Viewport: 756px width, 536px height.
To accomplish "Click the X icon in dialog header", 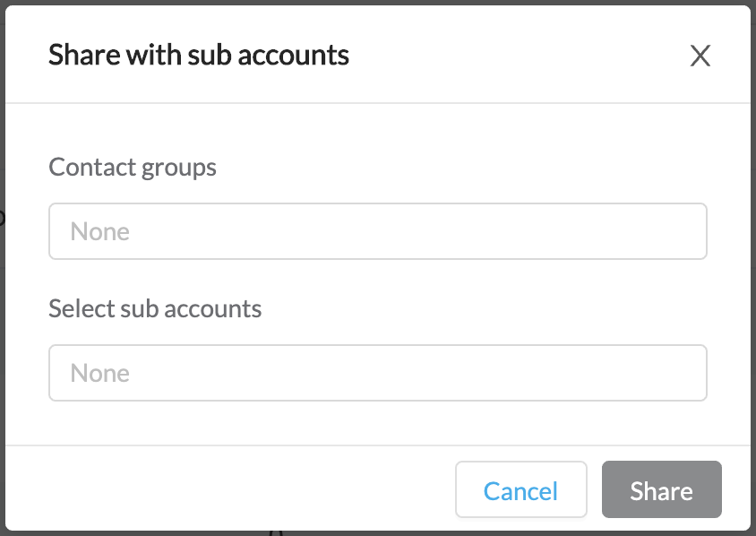I will 700,56.
